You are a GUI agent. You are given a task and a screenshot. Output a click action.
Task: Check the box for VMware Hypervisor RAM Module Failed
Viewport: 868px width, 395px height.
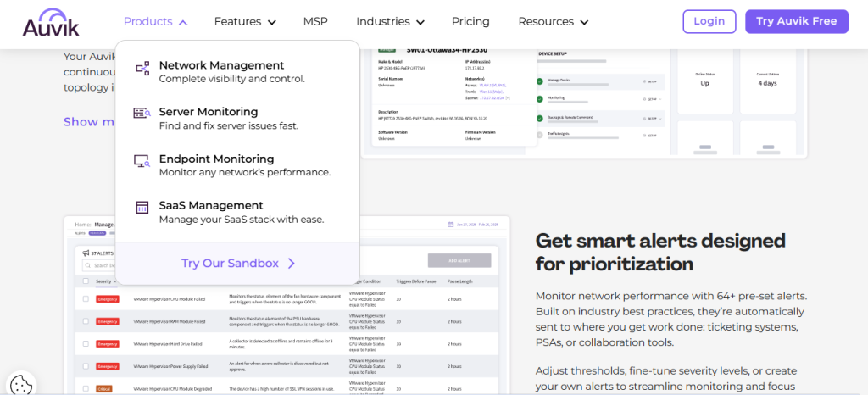86,321
